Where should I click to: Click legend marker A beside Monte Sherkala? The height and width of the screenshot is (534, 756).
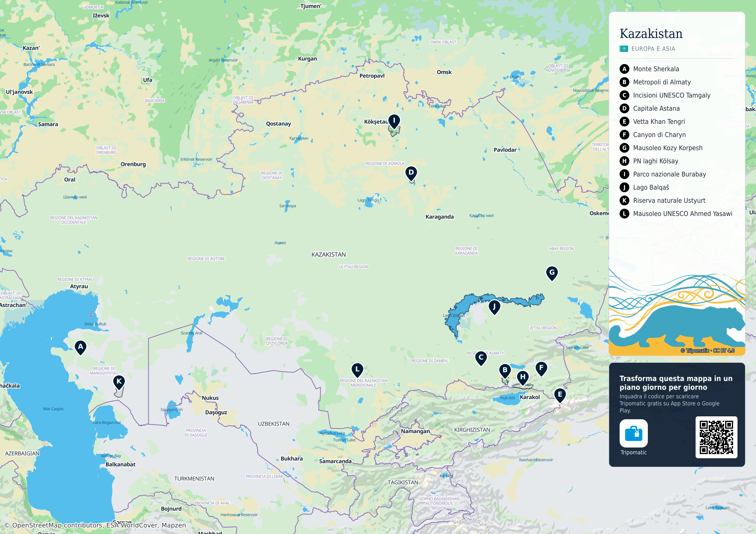tap(624, 69)
